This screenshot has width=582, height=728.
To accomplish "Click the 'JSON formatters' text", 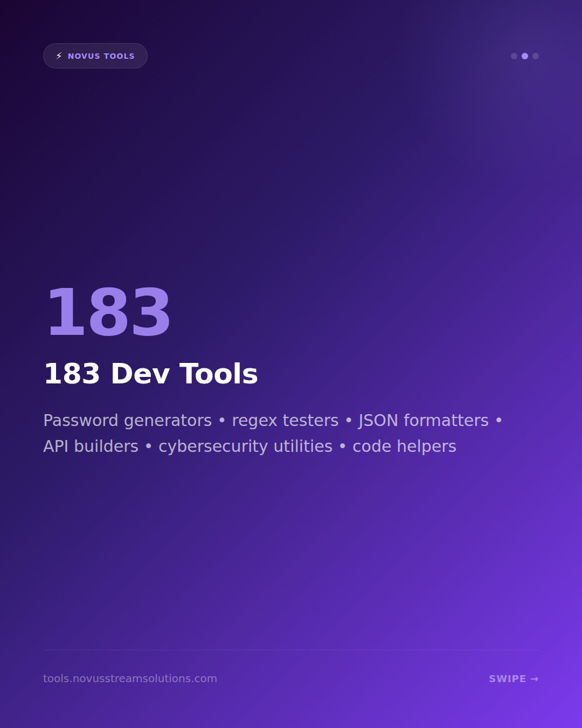I will click(424, 421).
